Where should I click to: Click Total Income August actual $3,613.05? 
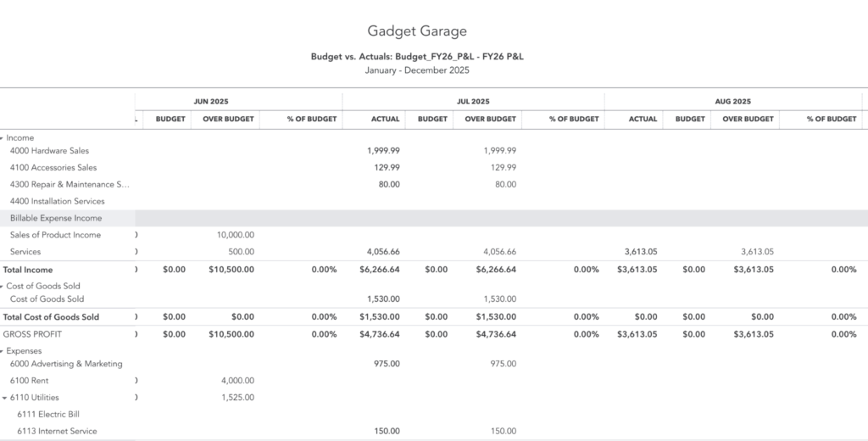pos(637,270)
